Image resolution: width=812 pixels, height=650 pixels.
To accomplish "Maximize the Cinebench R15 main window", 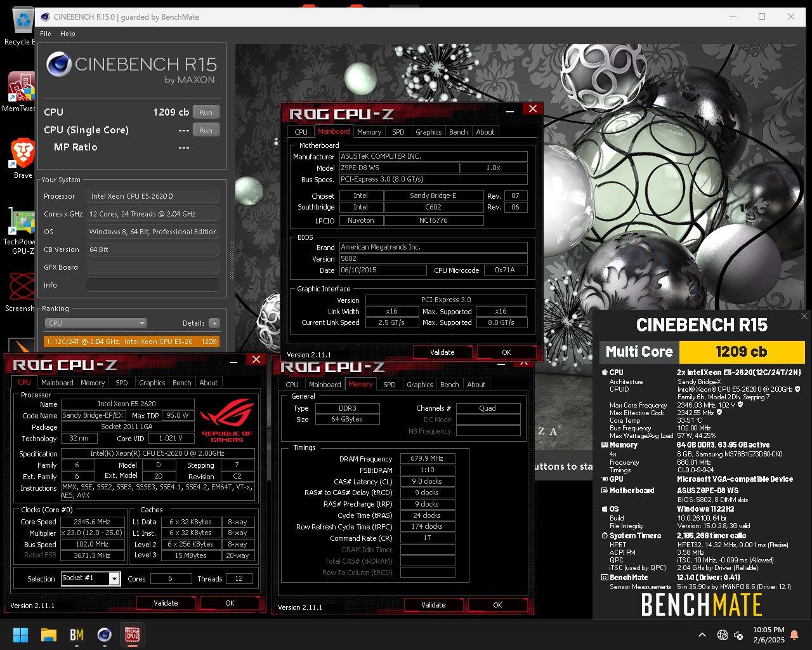I will coord(762,17).
